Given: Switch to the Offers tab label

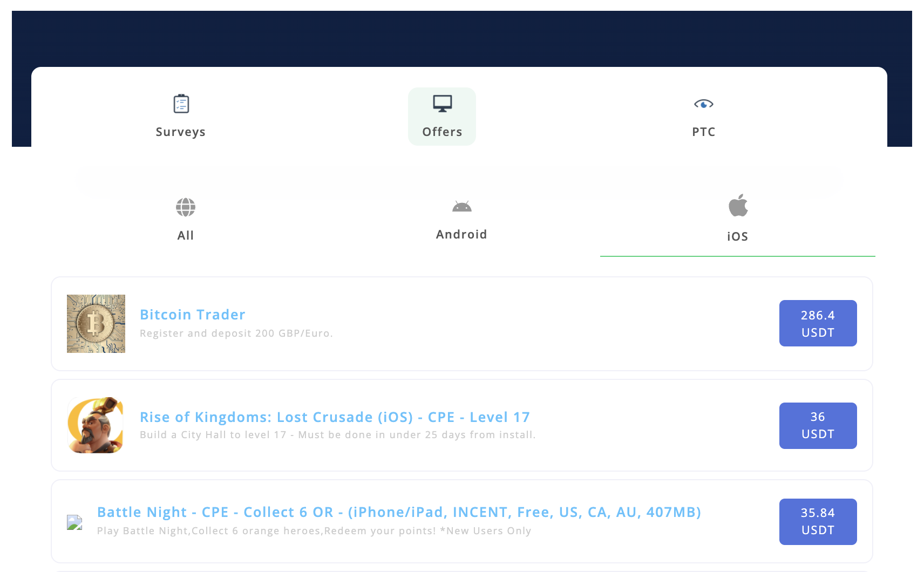Looking at the screenshot, I should click(442, 132).
